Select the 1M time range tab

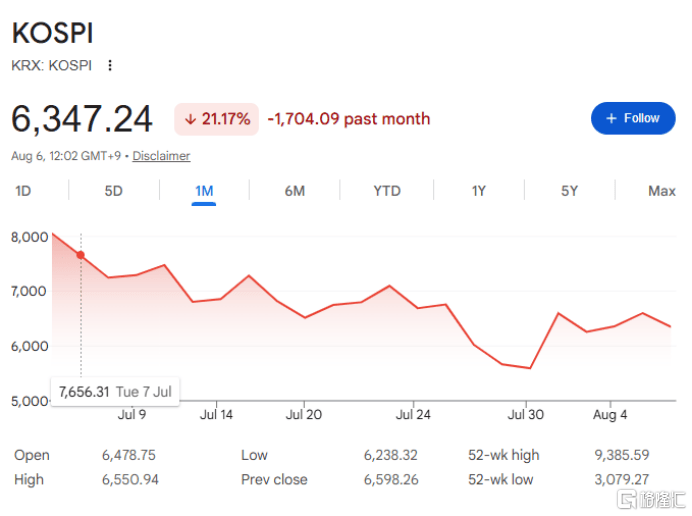click(x=204, y=191)
